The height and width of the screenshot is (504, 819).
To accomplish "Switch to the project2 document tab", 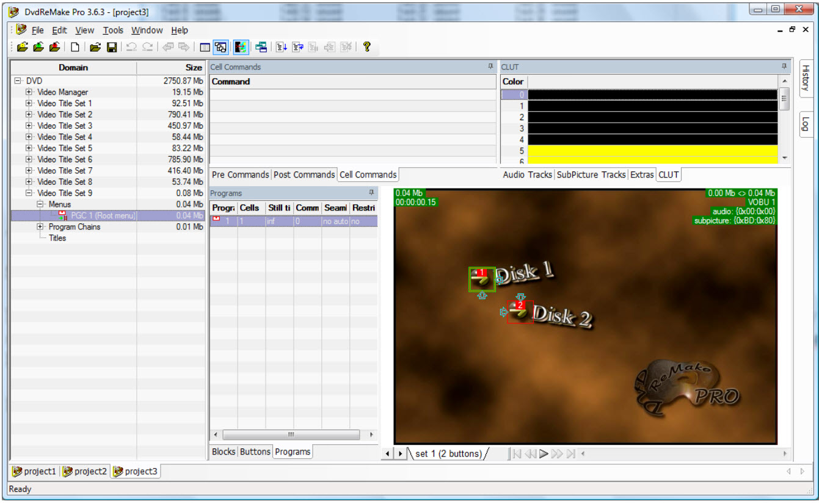I will (85, 471).
